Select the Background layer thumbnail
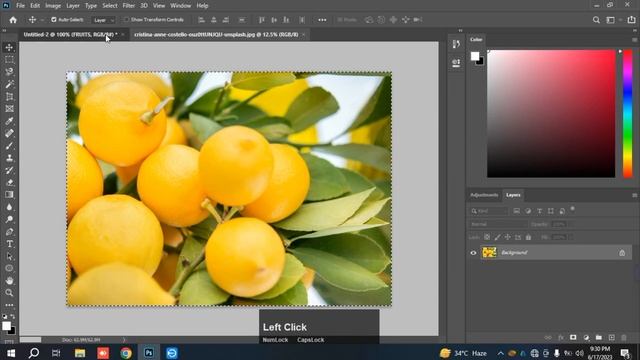Viewport: 640px width, 360px height. tap(489, 253)
